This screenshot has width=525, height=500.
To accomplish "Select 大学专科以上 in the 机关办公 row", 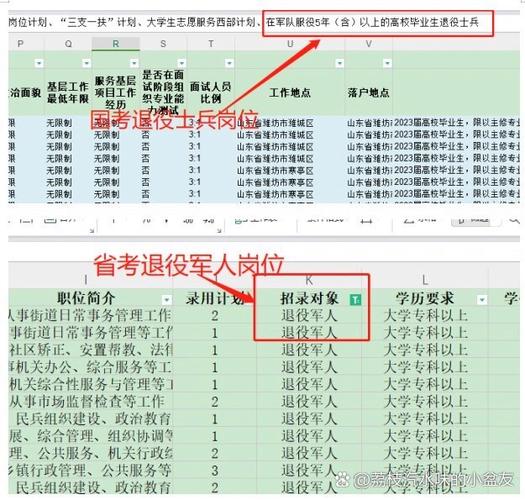I will click(x=425, y=367).
